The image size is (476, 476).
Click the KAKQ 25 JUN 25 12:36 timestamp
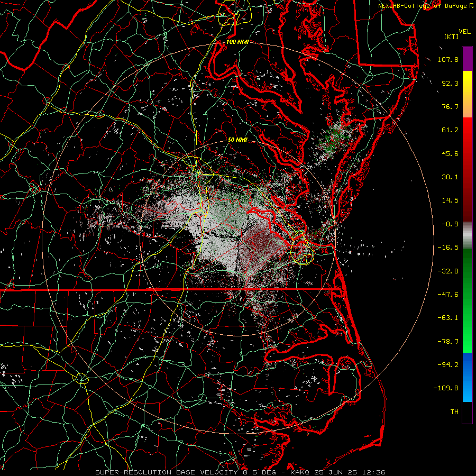338,472
